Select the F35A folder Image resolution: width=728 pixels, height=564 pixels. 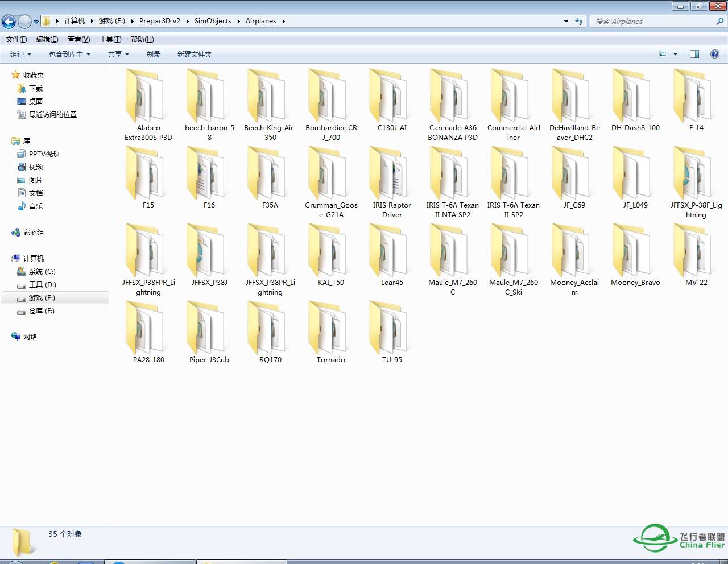click(x=270, y=177)
